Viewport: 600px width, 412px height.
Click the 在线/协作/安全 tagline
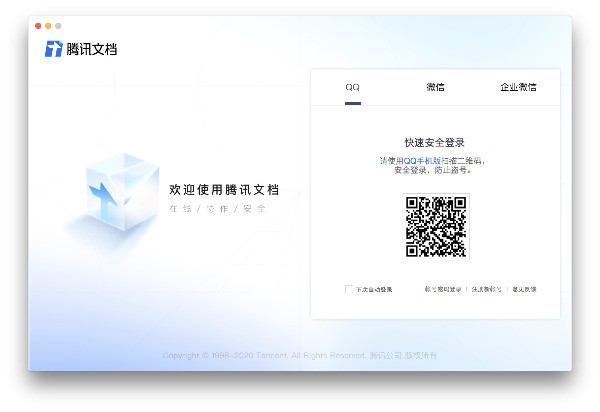pyautogui.click(x=218, y=209)
